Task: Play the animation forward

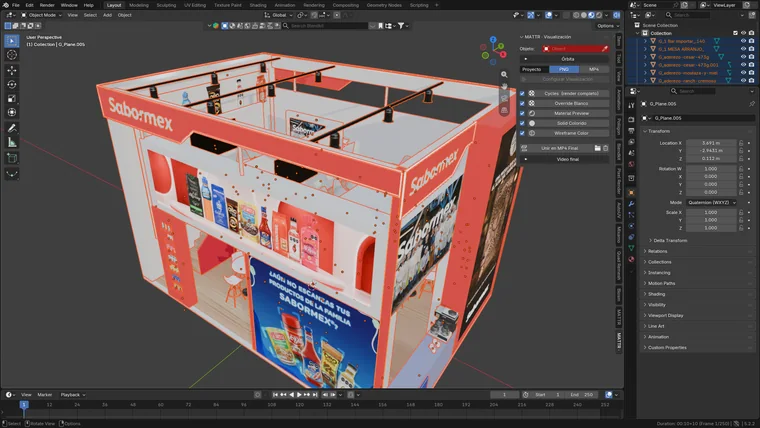Action: pos(299,395)
